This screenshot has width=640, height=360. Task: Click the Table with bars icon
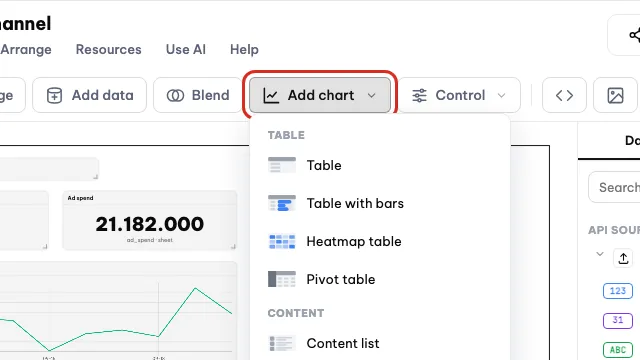[x=282, y=203]
